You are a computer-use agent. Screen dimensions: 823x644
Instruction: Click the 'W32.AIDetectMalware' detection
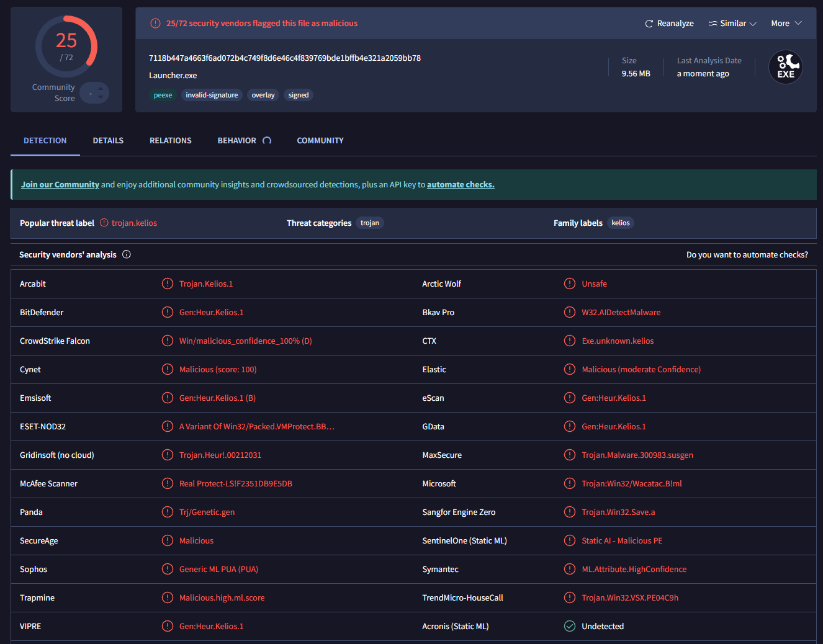pos(621,312)
